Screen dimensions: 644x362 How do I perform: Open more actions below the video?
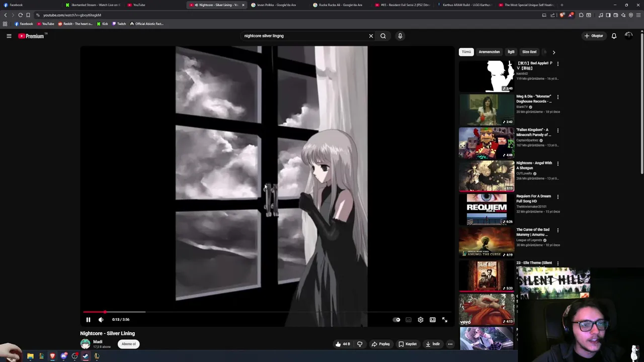point(450,344)
